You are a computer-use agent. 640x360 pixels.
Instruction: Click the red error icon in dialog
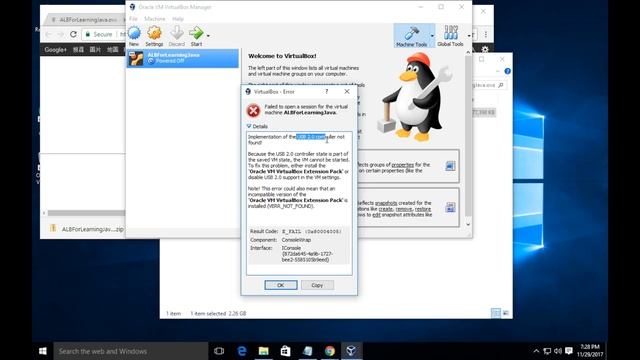pos(253,110)
